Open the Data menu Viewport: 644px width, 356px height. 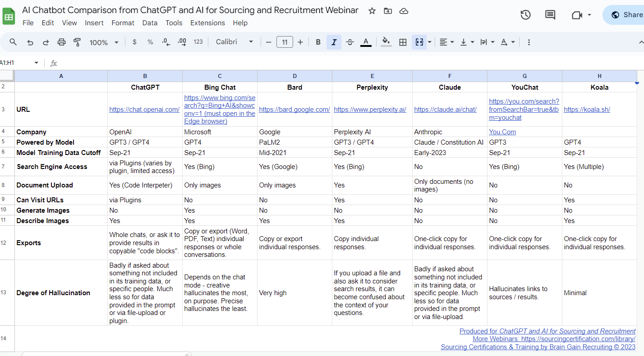coord(150,23)
